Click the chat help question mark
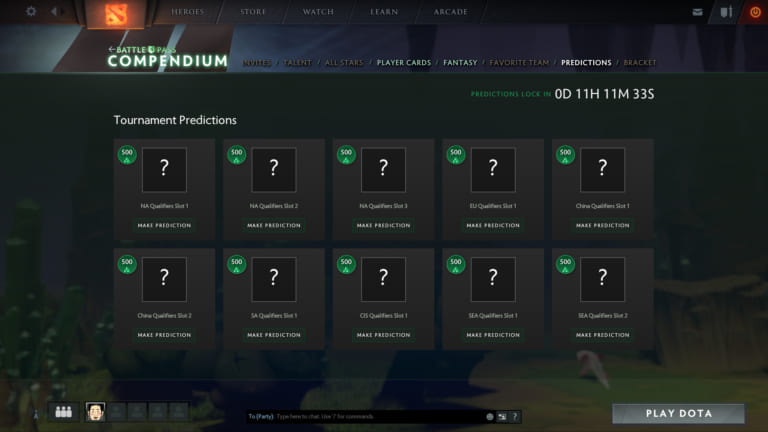 point(515,417)
